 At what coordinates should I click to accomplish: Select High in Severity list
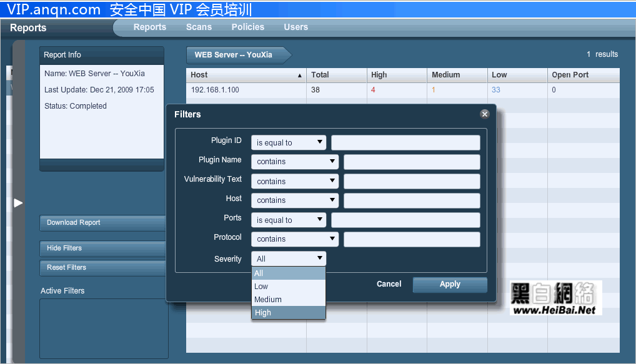(288, 313)
